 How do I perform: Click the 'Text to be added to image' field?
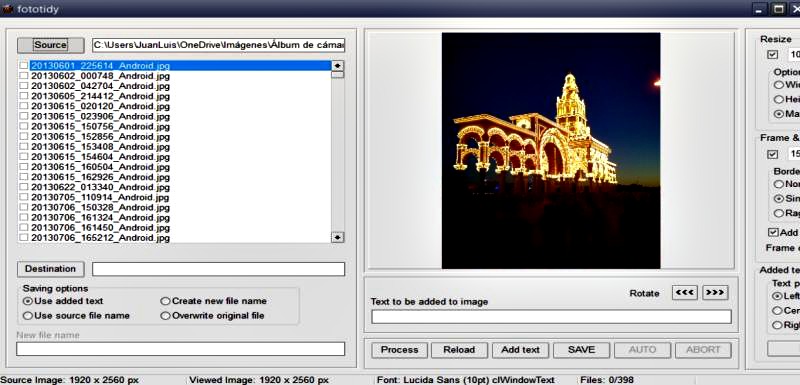551,317
